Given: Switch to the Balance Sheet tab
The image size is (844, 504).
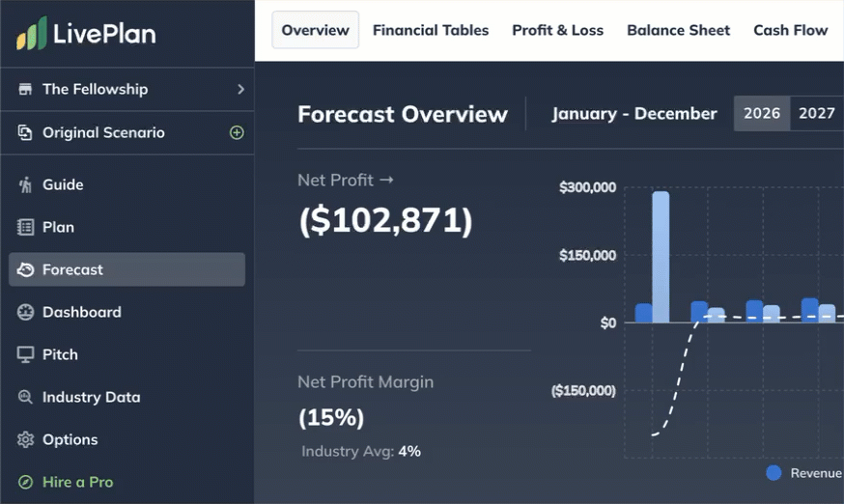Looking at the screenshot, I should (678, 30).
